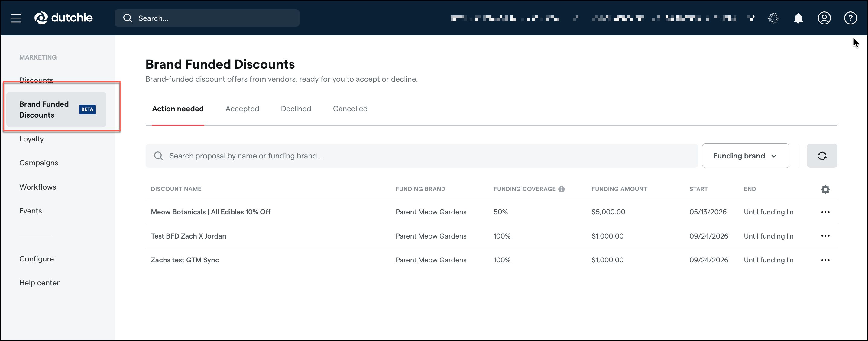
Task: Focus the search proposal by name field
Action: 421,156
